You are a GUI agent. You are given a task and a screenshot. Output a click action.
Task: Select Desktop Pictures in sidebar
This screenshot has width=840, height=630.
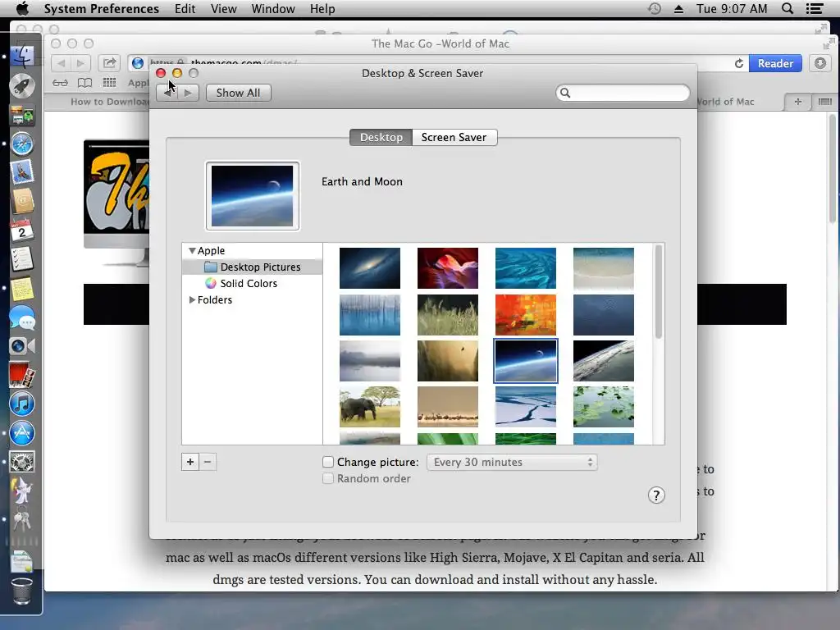pyautogui.click(x=253, y=267)
